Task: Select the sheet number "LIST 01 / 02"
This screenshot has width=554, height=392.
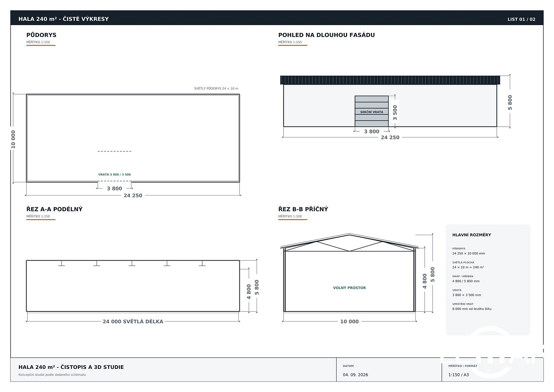Action: point(521,19)
